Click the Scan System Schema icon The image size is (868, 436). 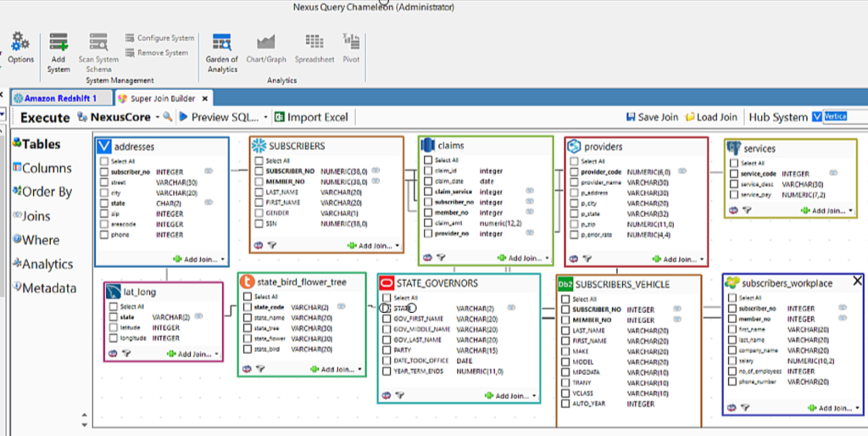click(98, 42)
